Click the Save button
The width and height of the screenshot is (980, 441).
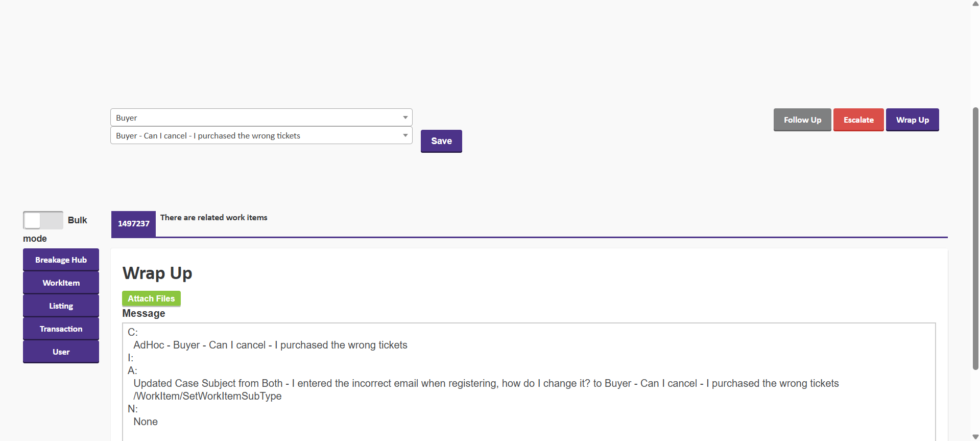441,141
